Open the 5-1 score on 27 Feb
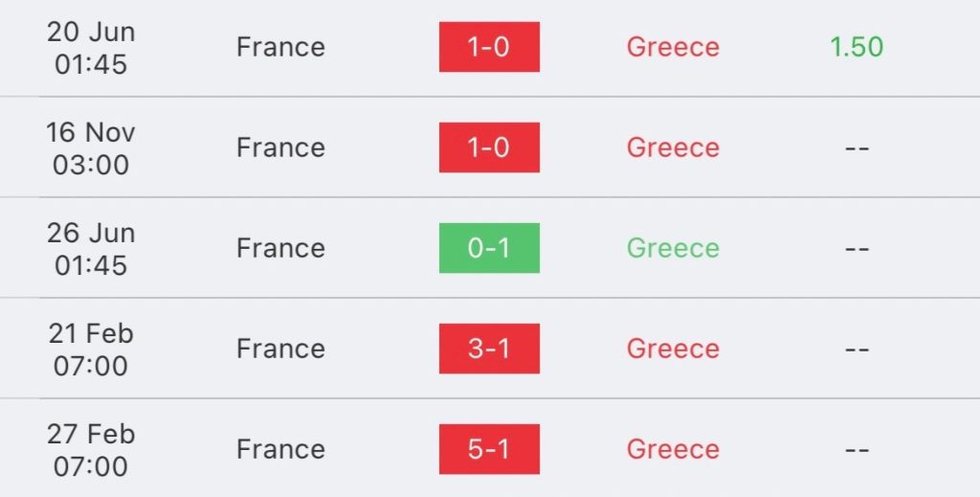The image size is (980, 497). click(489, 449)
